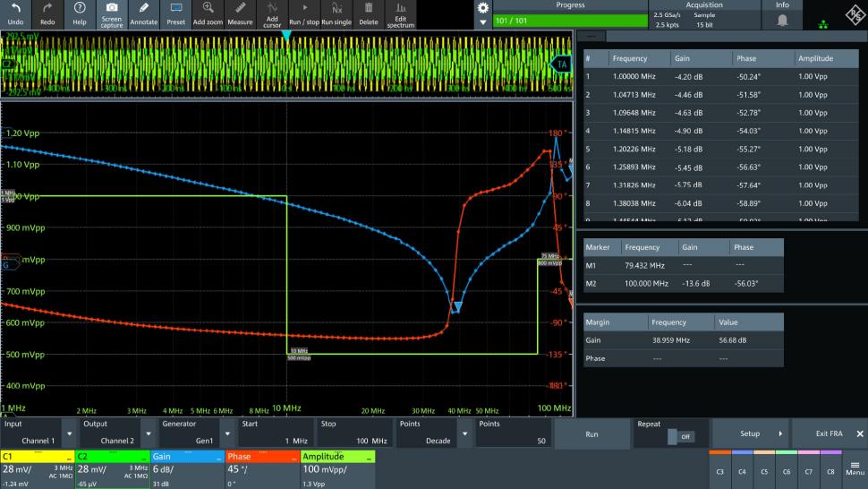Open Edit spectrum tool
This screenshot has width=868, height=489.
click(400, 14)
